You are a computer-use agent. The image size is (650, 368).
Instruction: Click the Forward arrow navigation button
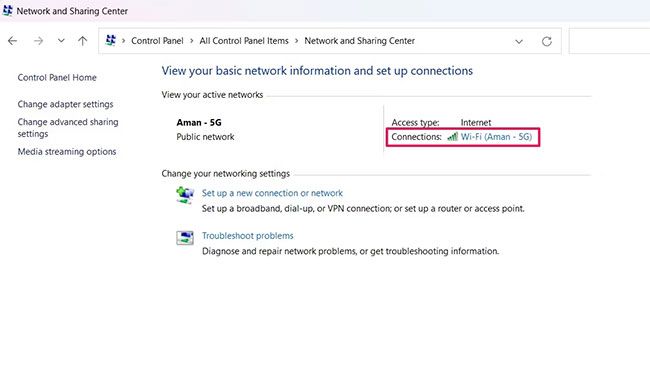point(38,41)
